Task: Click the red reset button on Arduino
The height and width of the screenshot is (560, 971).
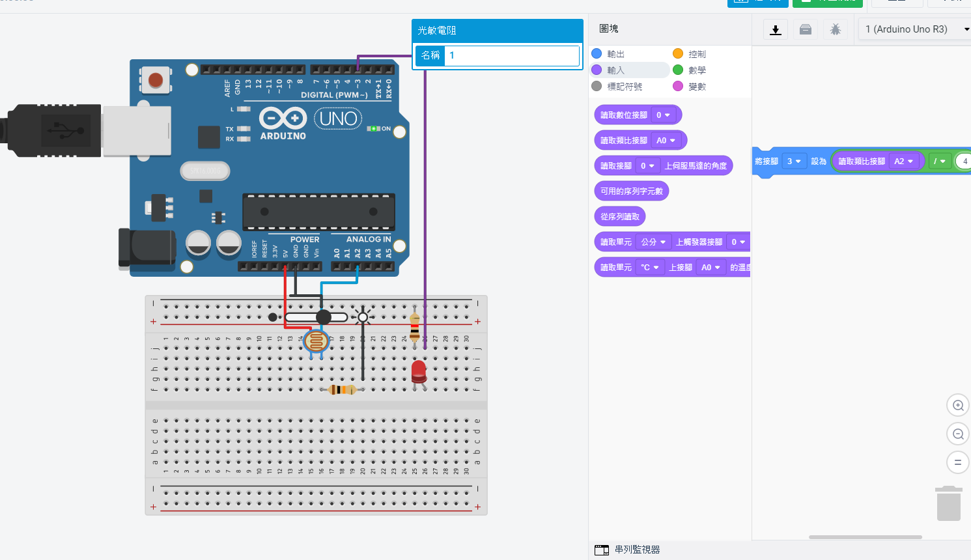Action: coord(156,80)
